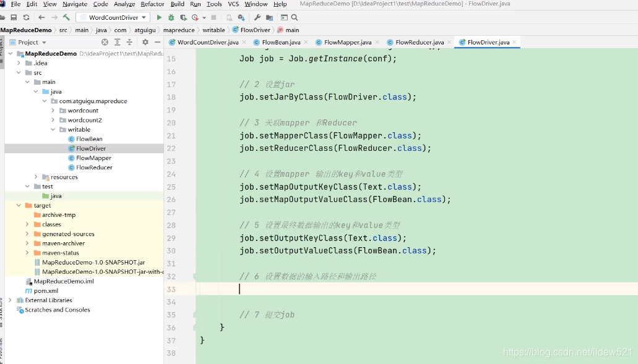This screenshot has width=638, height=364.
Task: Open Project panel gear options
Action: pyautogui.click(x=145, y=42)
